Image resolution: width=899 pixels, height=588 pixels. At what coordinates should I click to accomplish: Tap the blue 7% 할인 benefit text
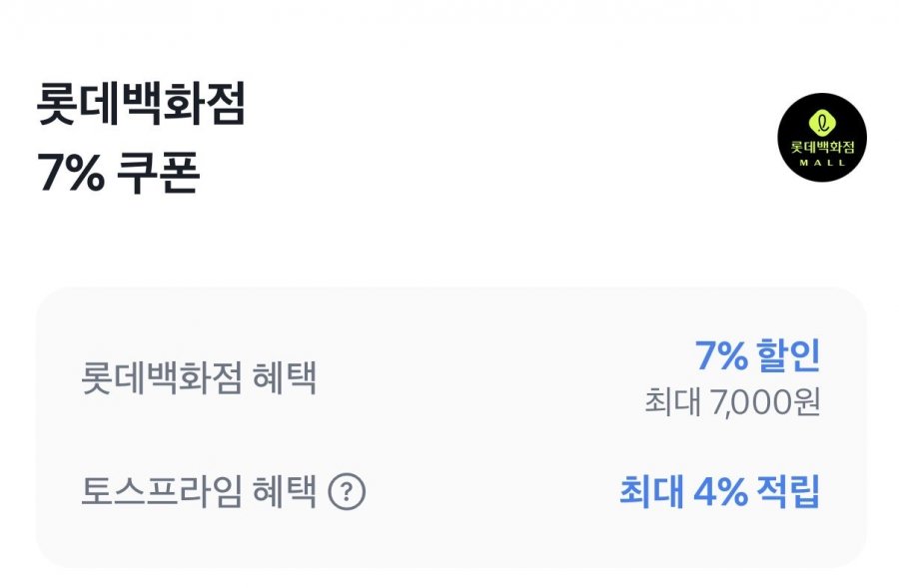pos(757,356)
